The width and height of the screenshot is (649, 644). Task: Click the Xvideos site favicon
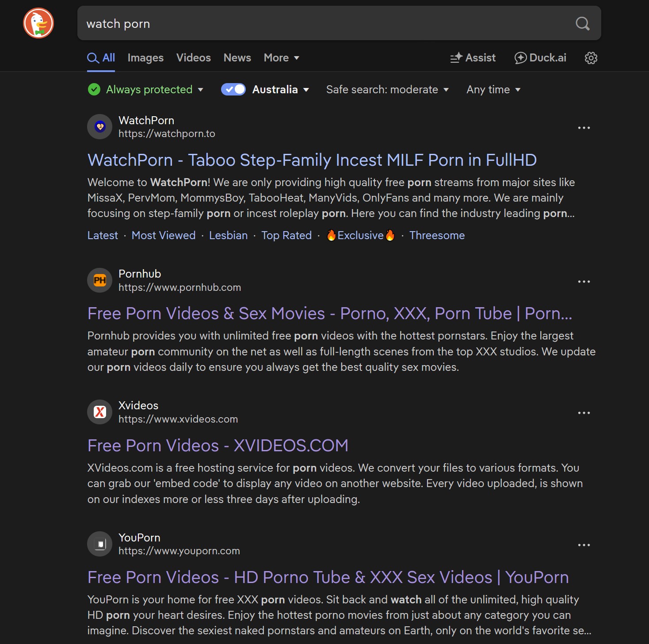(x=100, y=412)
